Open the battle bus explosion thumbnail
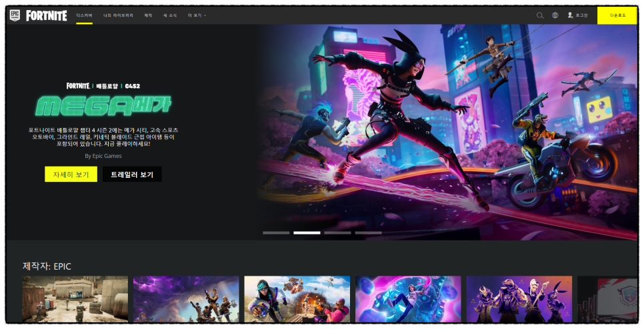Screen dimensions: 644x329 click(x=297, y=299)
